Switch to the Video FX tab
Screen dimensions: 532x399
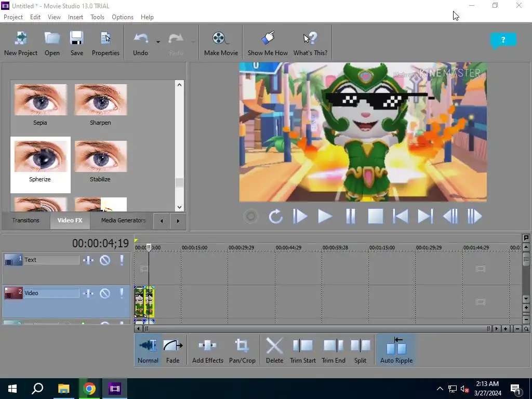pyautogui.click(x=70, y=220)
